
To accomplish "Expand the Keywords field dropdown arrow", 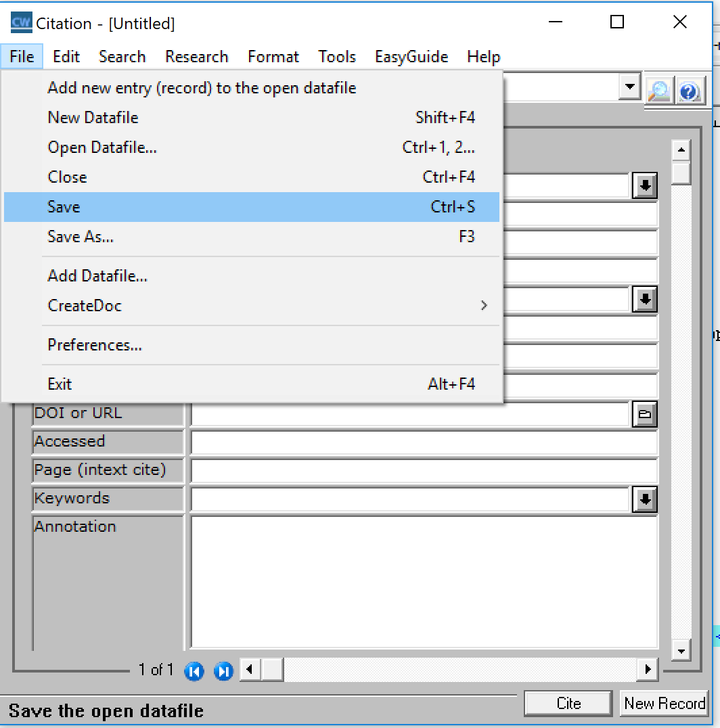I will [645, 499].
